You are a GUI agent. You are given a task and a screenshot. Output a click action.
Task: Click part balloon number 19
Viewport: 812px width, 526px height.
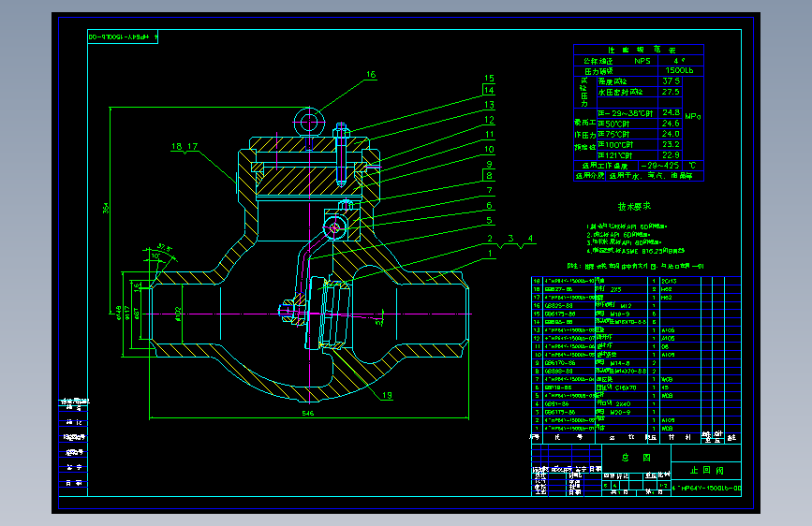tap(387, 395)
